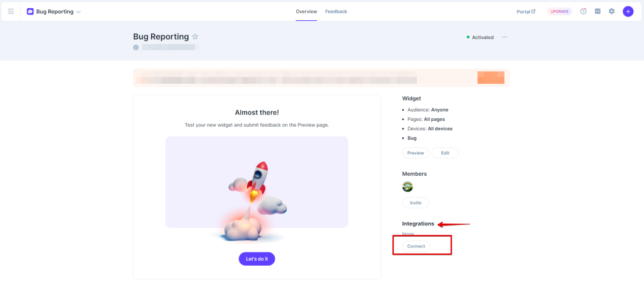The height and width of the screenshot is (306, 644).
Task: Click the Activated status indicator
Action: click(x=480, y=37)
